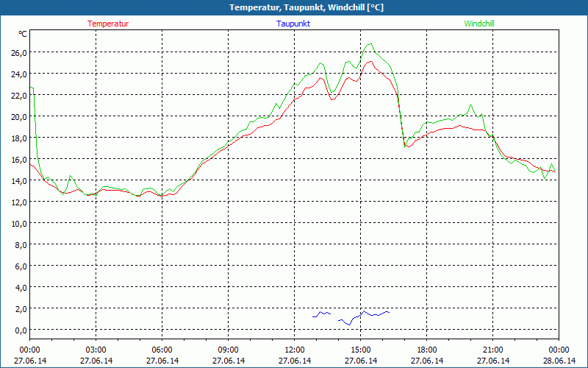Click the 14,0 y-axis value

19,181
